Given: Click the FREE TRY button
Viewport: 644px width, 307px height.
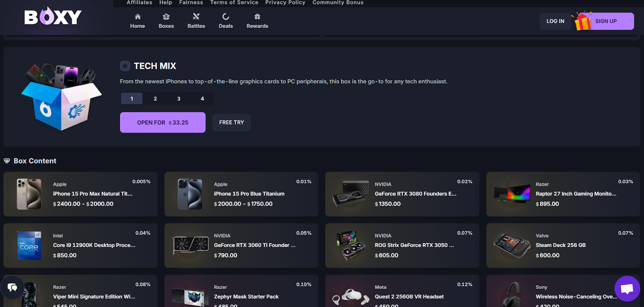Looking at the screenshot, I should tap(231, 122).
